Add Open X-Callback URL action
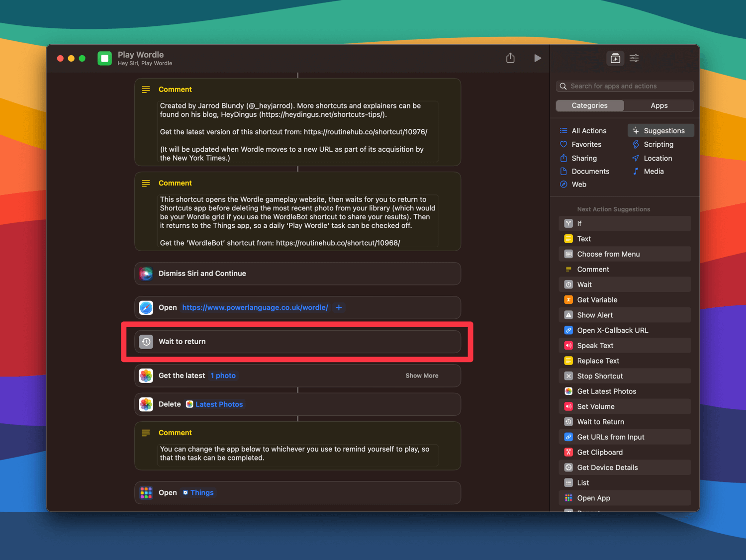 625,330
